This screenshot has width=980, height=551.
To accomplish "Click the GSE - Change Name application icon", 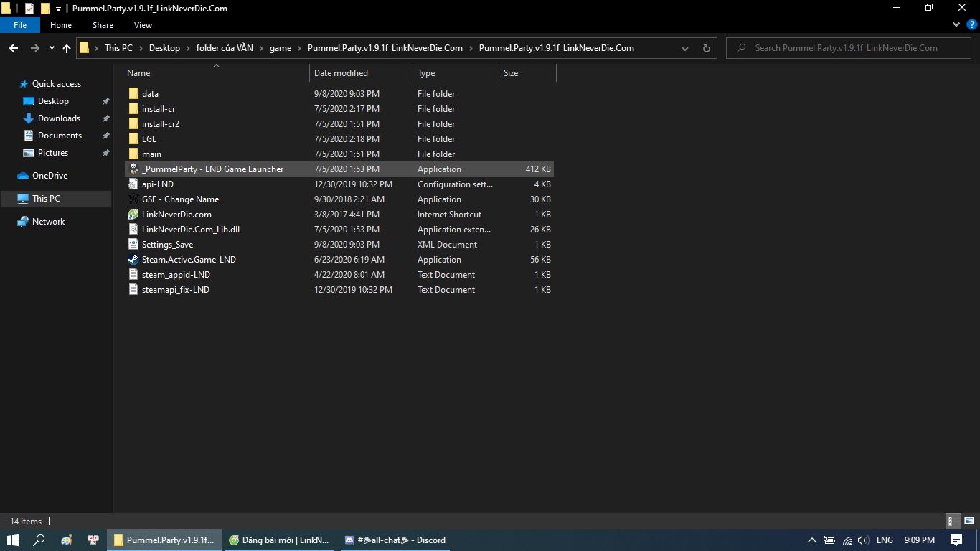I will [133, 199].
